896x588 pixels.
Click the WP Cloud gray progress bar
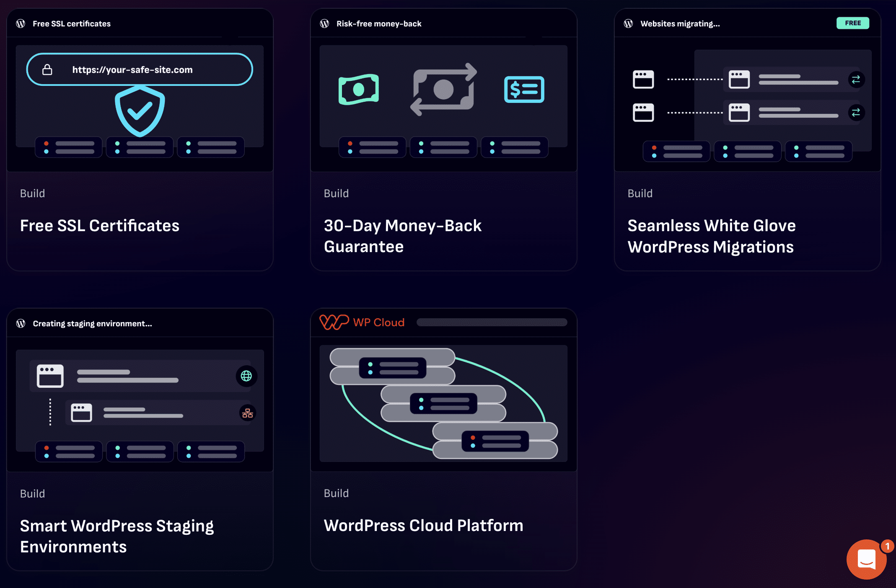(492, 322)
